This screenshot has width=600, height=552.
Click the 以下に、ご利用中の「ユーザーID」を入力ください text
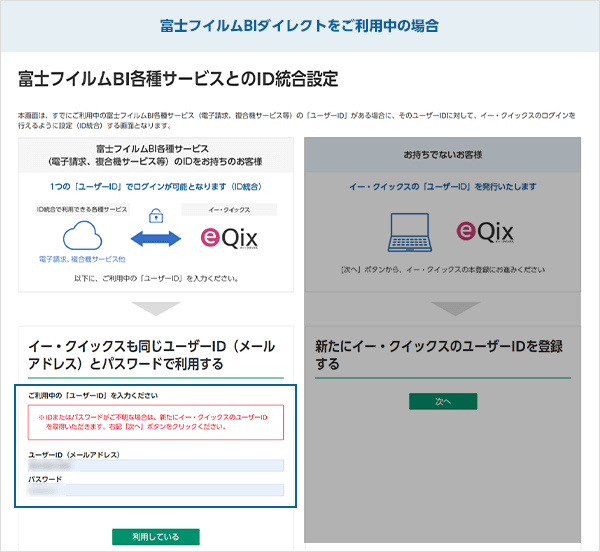(x=156, y=278)
